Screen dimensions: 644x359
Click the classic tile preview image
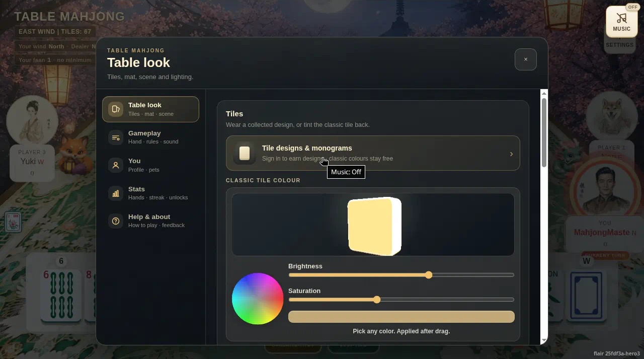(374, 226)
